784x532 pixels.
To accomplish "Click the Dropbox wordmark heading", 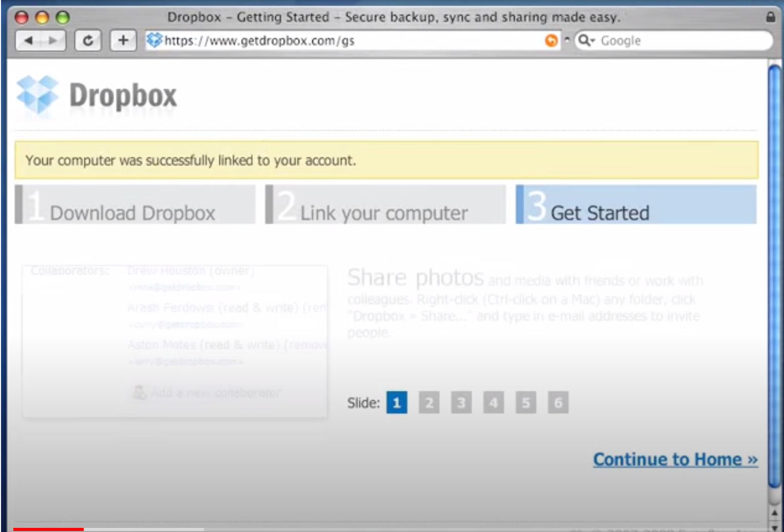I will point(123,96).
